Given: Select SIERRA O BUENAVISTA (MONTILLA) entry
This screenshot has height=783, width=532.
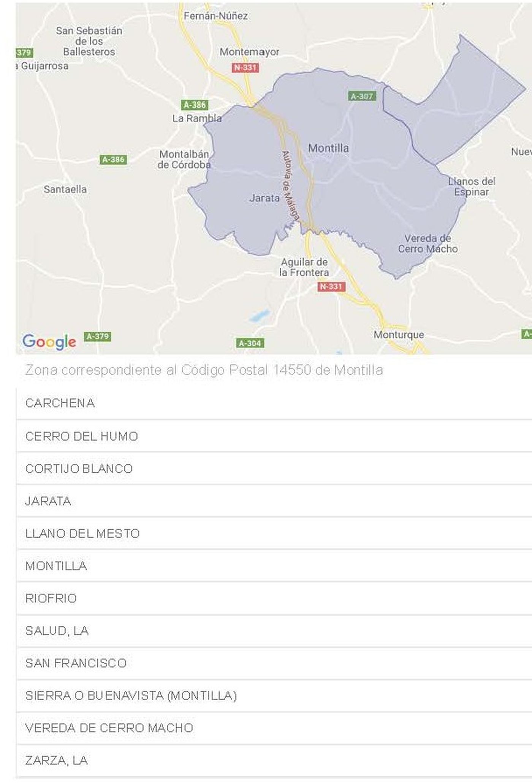Looking at the screenshot, I should (274, 696).
